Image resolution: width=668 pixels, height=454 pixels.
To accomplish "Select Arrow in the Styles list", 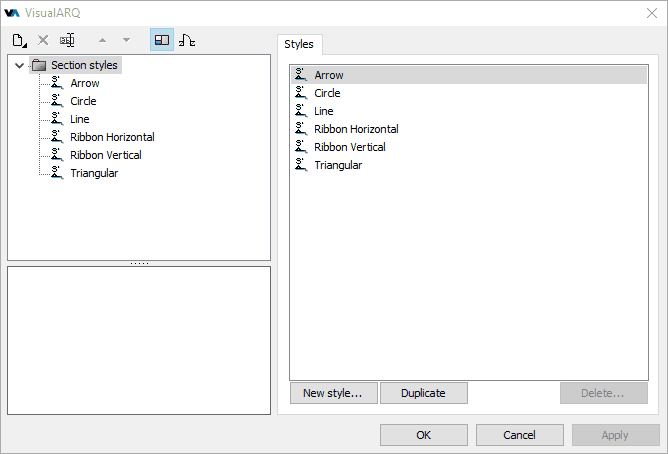I will click(x=469, y=75).
